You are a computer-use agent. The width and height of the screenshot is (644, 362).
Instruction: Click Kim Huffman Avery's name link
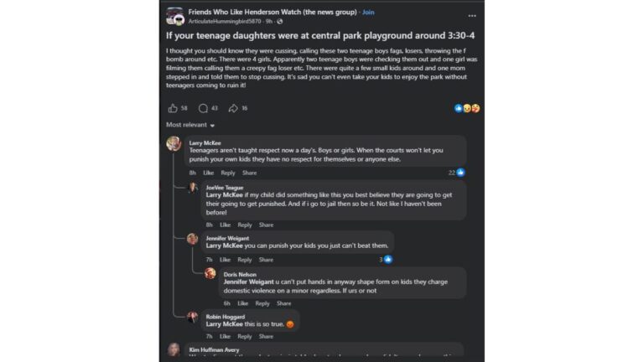[214, 349]
